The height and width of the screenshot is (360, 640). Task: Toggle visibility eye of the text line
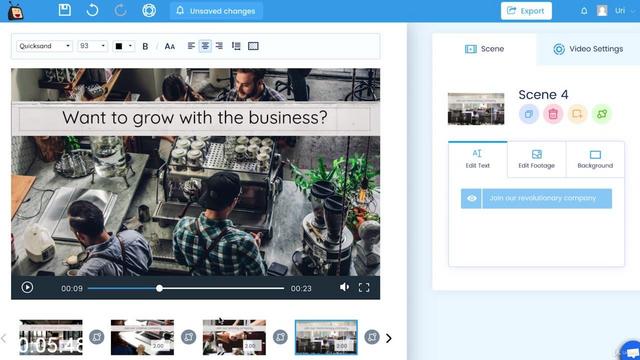(471, 198)
